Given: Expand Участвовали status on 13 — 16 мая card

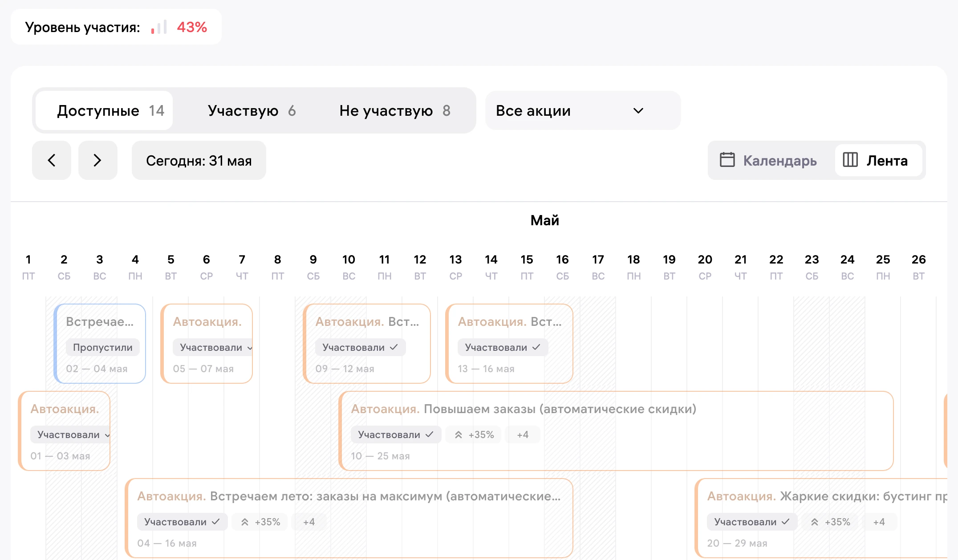Looking at the screenshot, I should [503, 347].
